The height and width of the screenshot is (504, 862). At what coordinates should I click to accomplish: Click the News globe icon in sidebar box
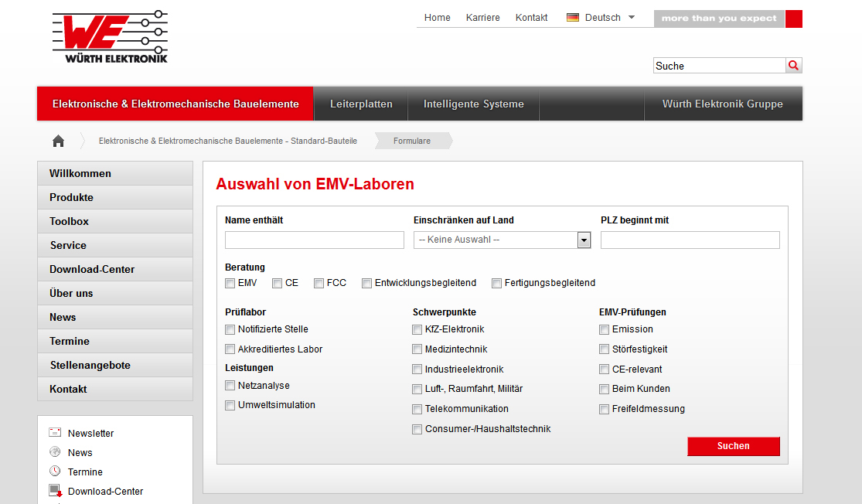55,451
